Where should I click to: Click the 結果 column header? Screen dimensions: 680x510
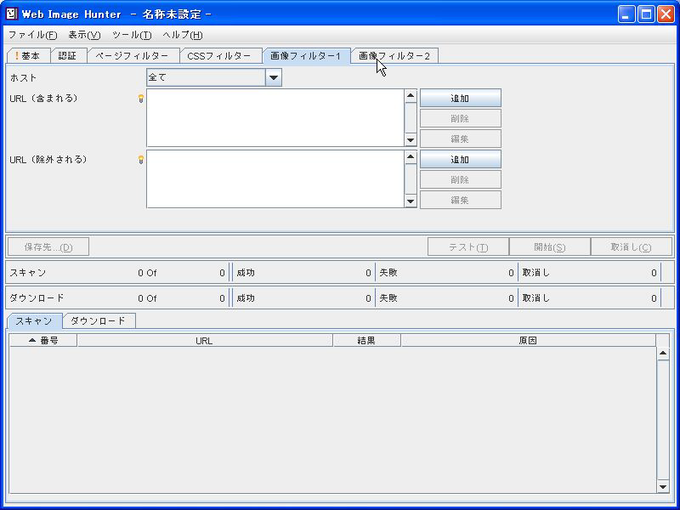tap(366, 340)
